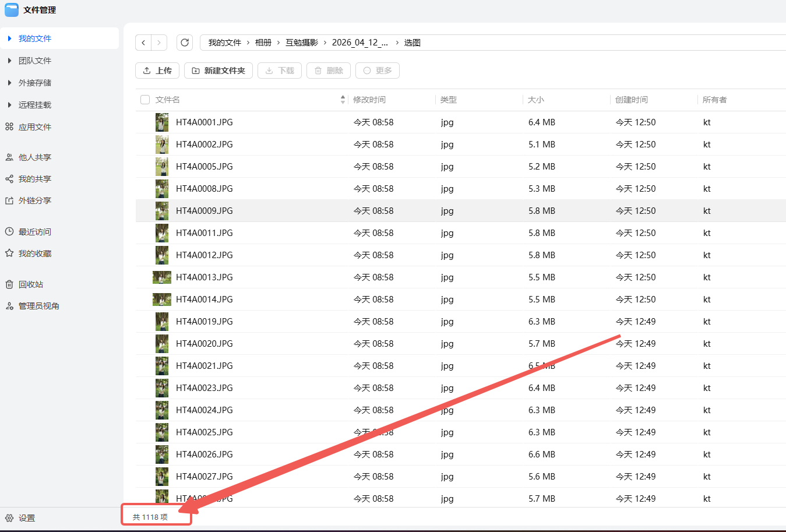Expand the Team Files (团队文件) tree

[x=9, y=61]
